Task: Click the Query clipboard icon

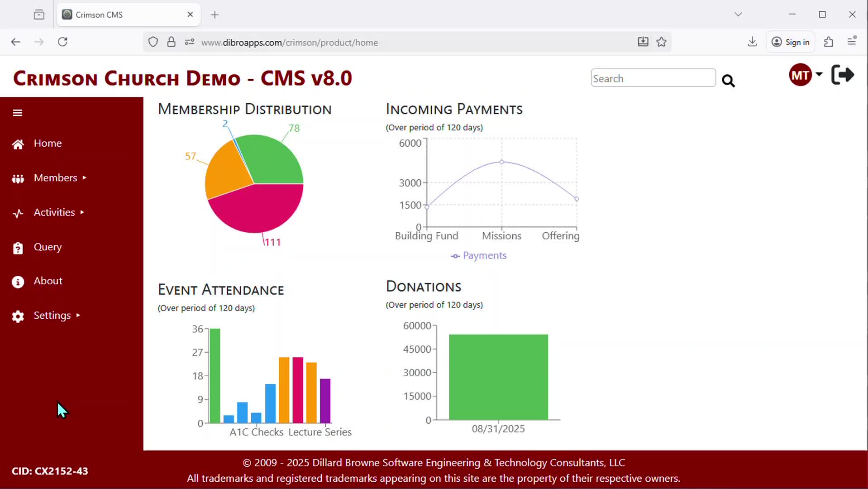Action: [18, 248]
